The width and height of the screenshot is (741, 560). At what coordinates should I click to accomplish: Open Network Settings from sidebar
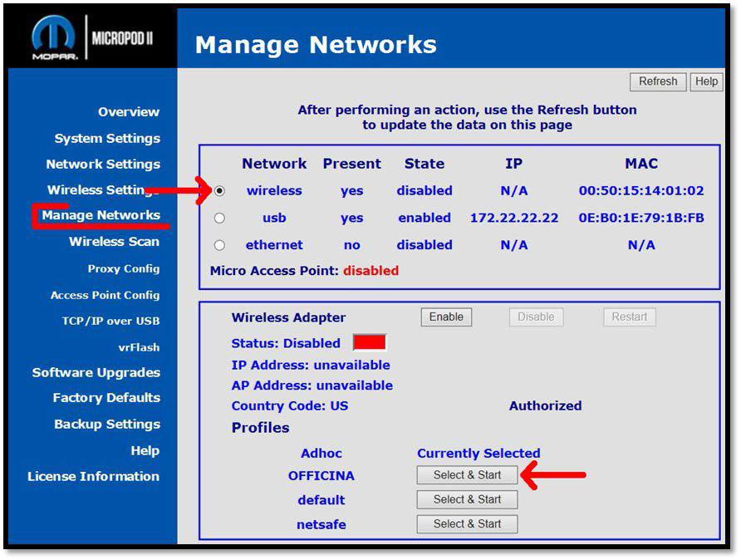click(103, 165)
